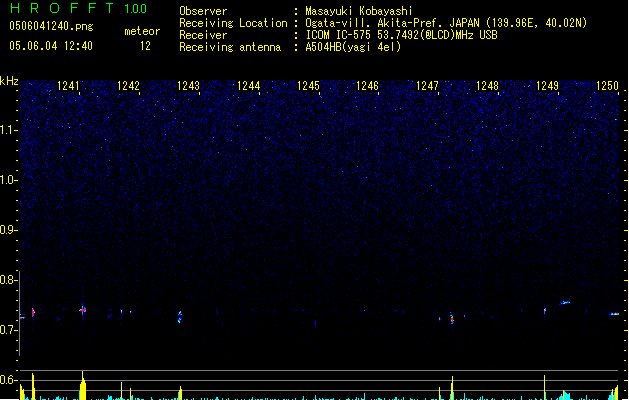Click the 'Receiving Location' field label

233,23
